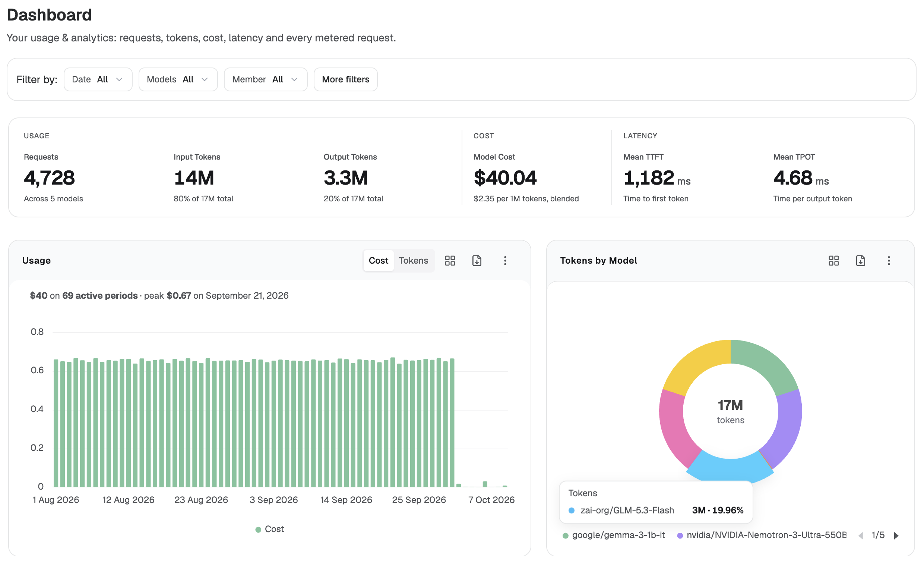Click 'Across 5 models' text
The image size is (924, 572).
pyautogui.click(x=53, y=199)
